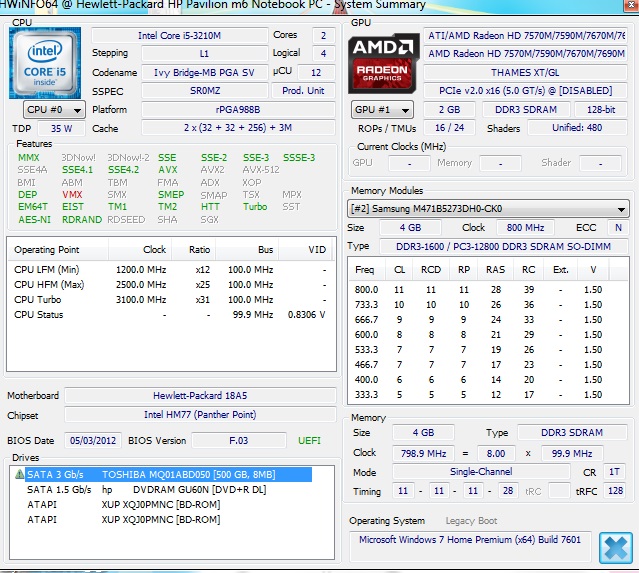
Task: Click the Intel Core i5 logo image
Action: click(45, 63)
